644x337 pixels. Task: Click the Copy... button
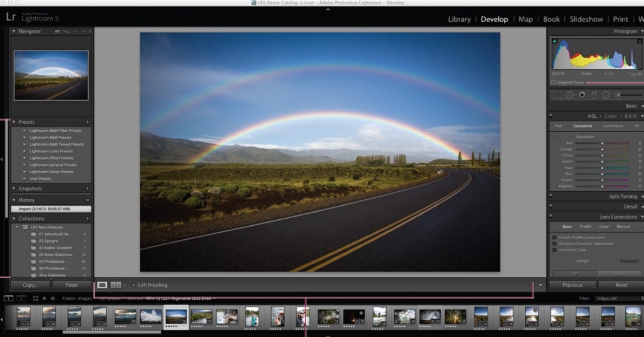click(30, 285)
